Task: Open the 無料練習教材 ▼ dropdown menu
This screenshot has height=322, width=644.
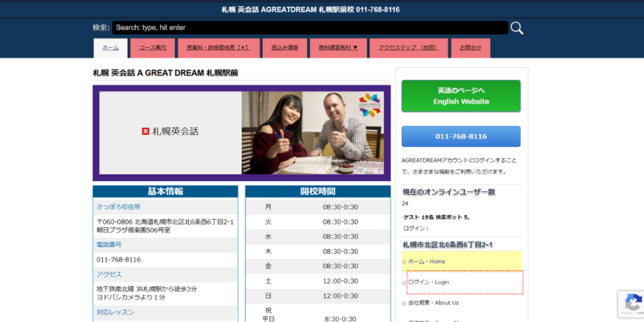Action: point(338,48)
